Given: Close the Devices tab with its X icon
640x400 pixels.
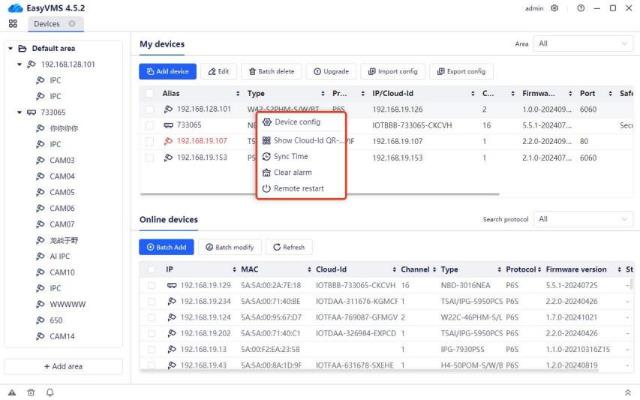Looking at the screenshot, I should [x=72, y=23].
